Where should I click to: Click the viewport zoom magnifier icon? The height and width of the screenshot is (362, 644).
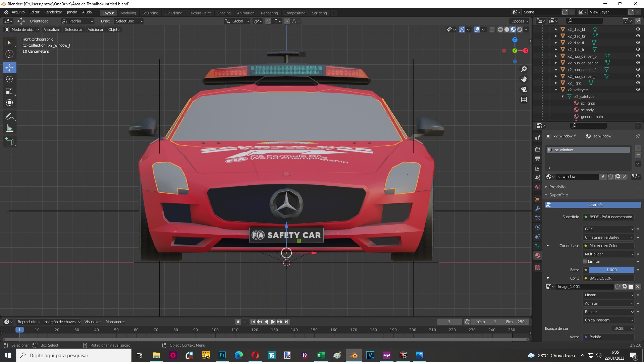click(524, 69)
